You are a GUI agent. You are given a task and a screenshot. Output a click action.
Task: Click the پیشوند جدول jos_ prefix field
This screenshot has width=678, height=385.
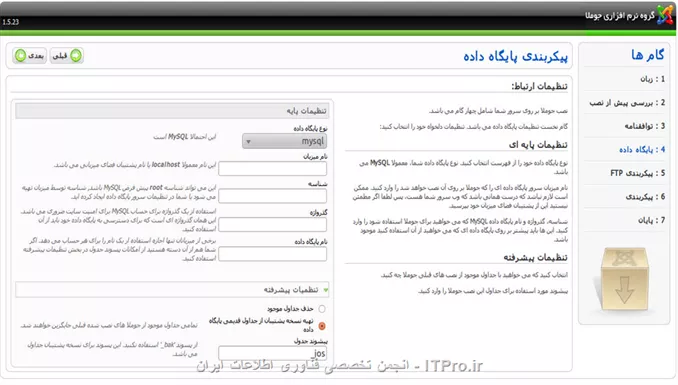point(272,353)
